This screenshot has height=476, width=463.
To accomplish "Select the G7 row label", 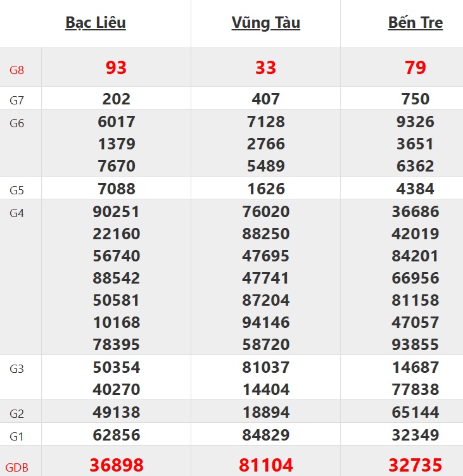I will [x=17, y=100].
